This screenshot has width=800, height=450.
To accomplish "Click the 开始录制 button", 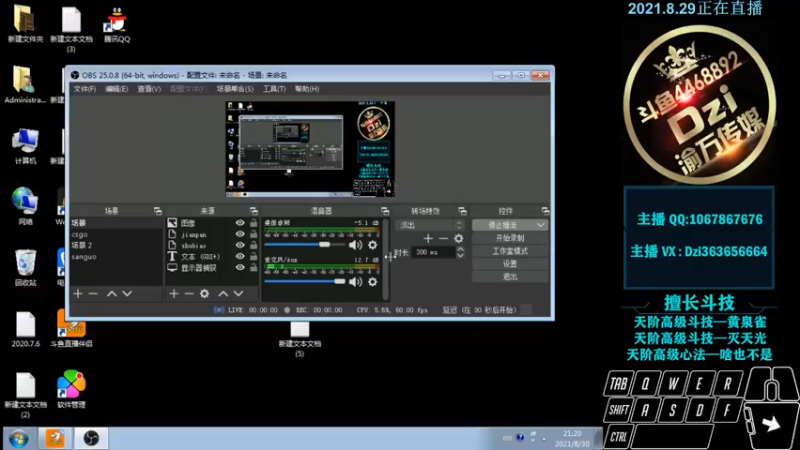I will (x=510, y=238).
